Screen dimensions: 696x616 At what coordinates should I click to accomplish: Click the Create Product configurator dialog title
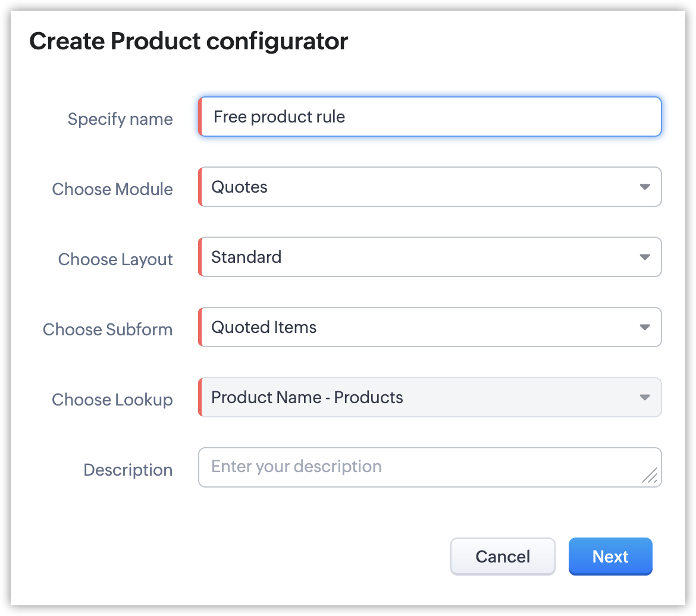pyautogui.click(x=189, y=42)
